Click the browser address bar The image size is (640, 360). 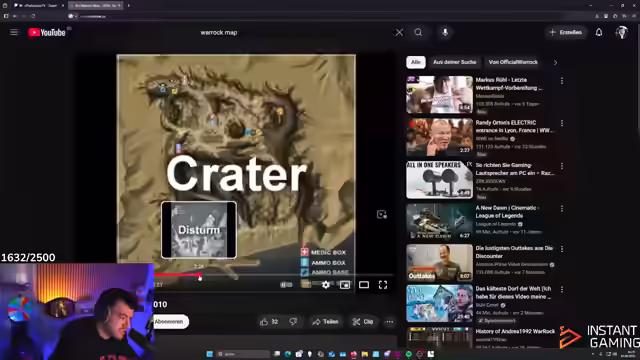327,16
